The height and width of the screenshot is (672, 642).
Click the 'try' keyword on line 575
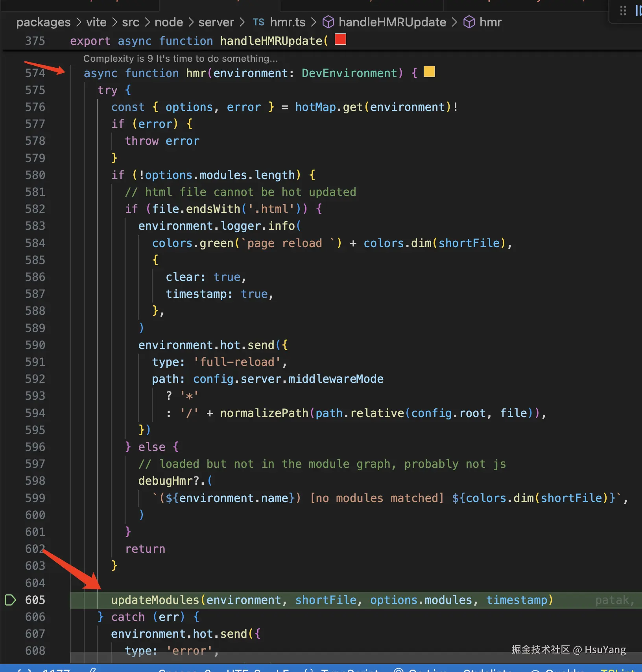[x=107, y=90]
